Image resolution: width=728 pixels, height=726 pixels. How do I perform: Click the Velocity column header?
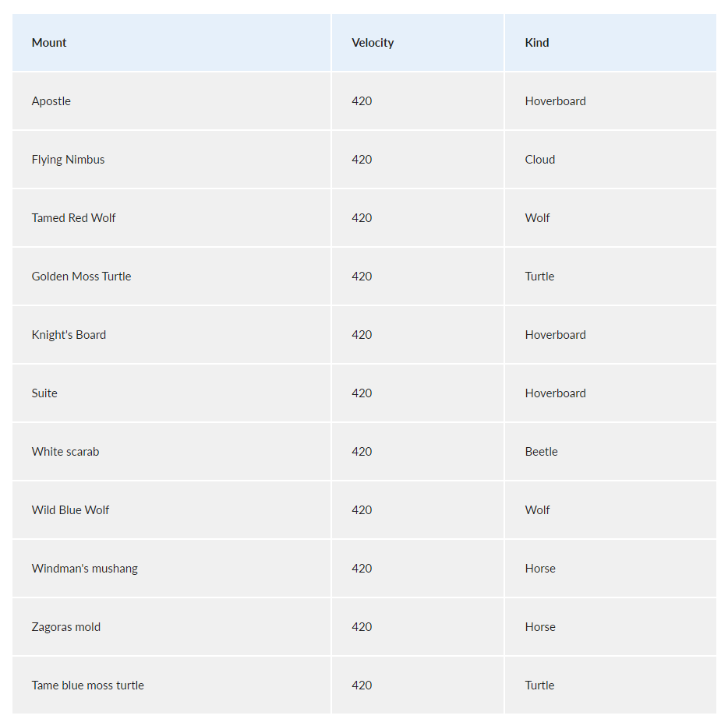coord(418,43)
